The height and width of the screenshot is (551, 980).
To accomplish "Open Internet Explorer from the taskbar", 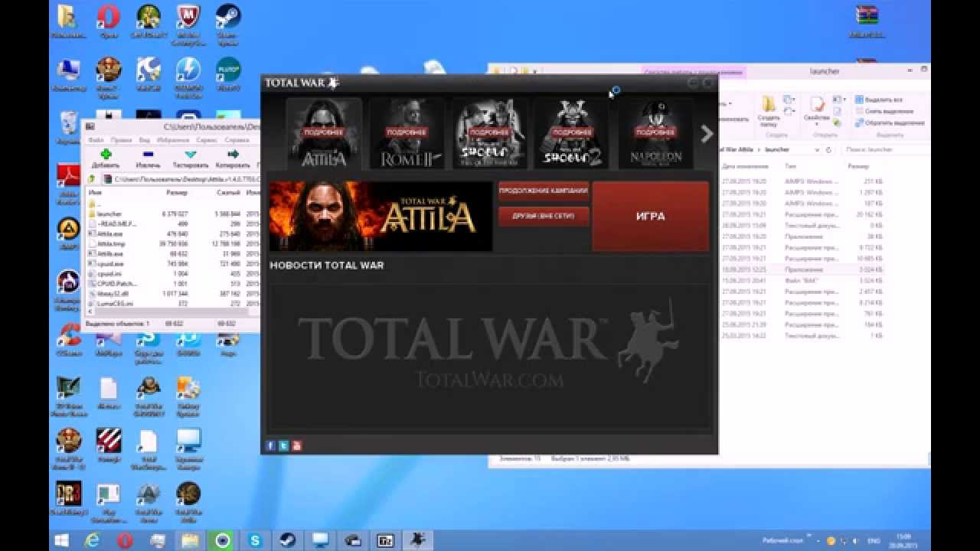I will (x=93, y=540).
